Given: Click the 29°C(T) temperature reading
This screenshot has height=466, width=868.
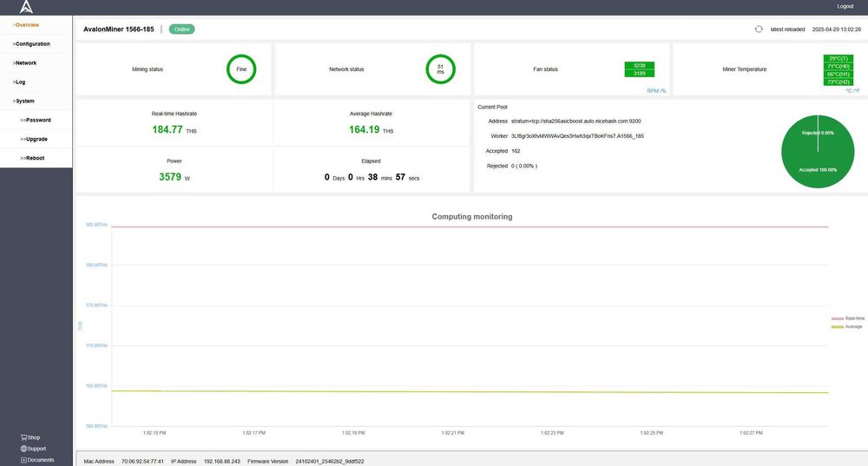Looking at the screenshot, I should (x=838, y=58).
